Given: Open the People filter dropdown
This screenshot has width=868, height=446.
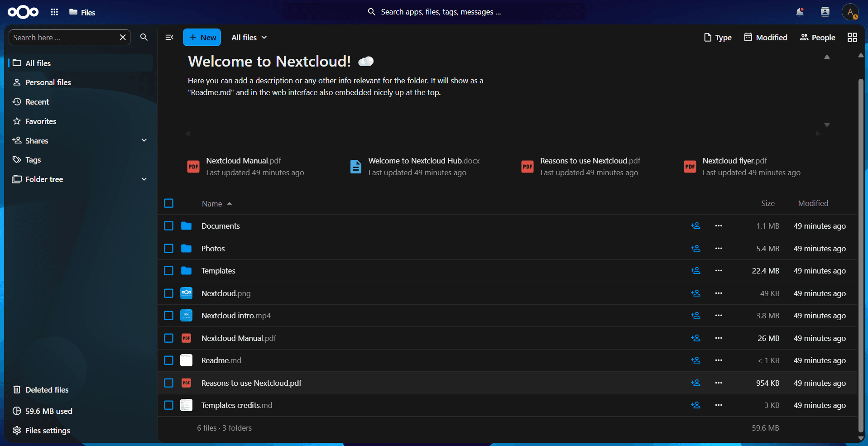Looking at the screenshot, I should click(817, 38).
